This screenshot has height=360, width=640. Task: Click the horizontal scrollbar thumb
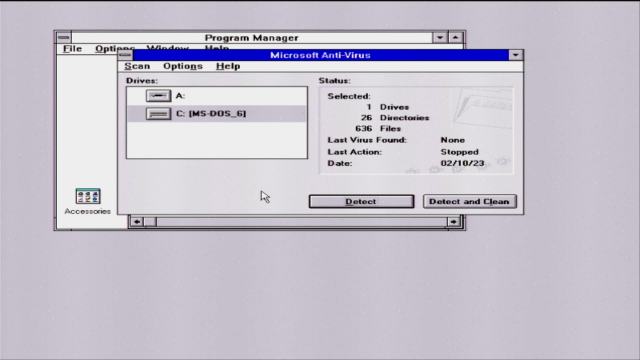150,222
